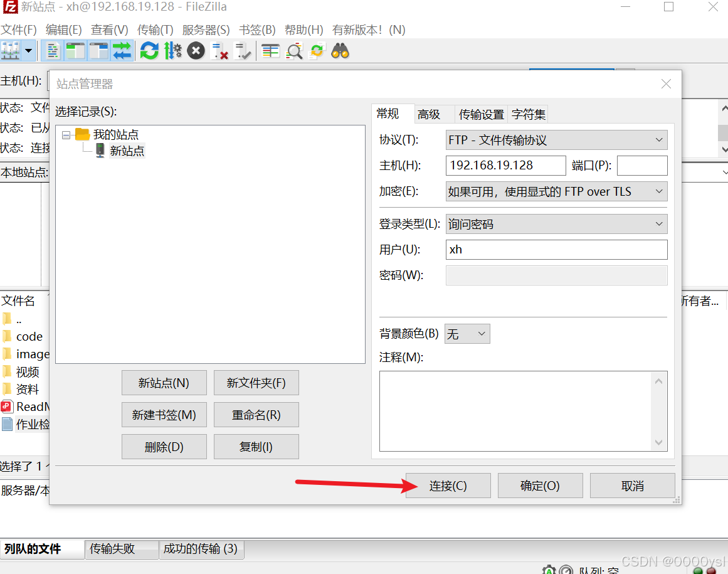Switch to the 列队的文件 queue tab
This screenshot has width=728, height=574.
pyautogui.click(x=42, y=549)
